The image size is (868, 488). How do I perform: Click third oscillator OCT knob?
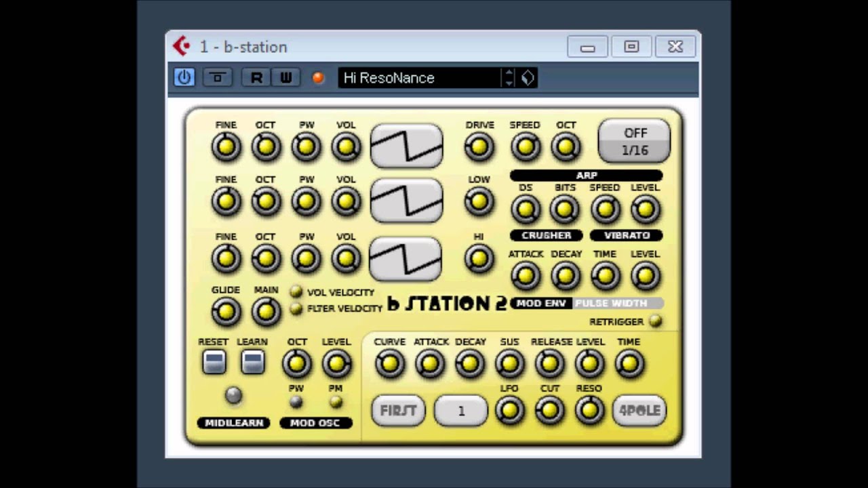(x=266, y=258)
